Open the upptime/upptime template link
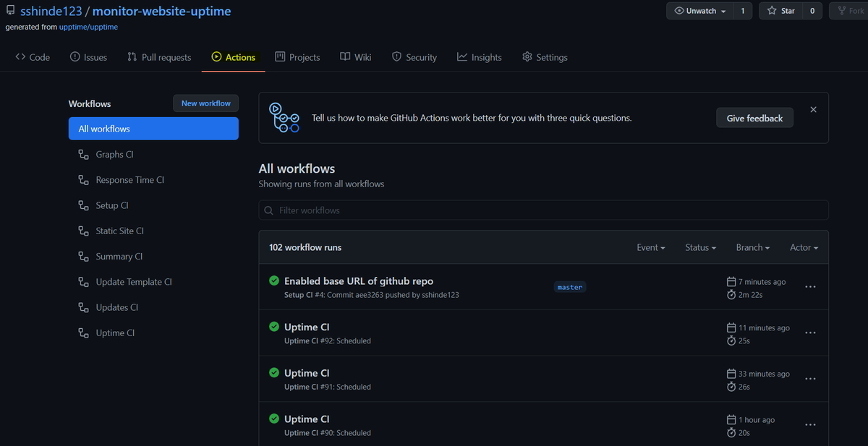Screen dimensions: 868x446 point(88,26)
